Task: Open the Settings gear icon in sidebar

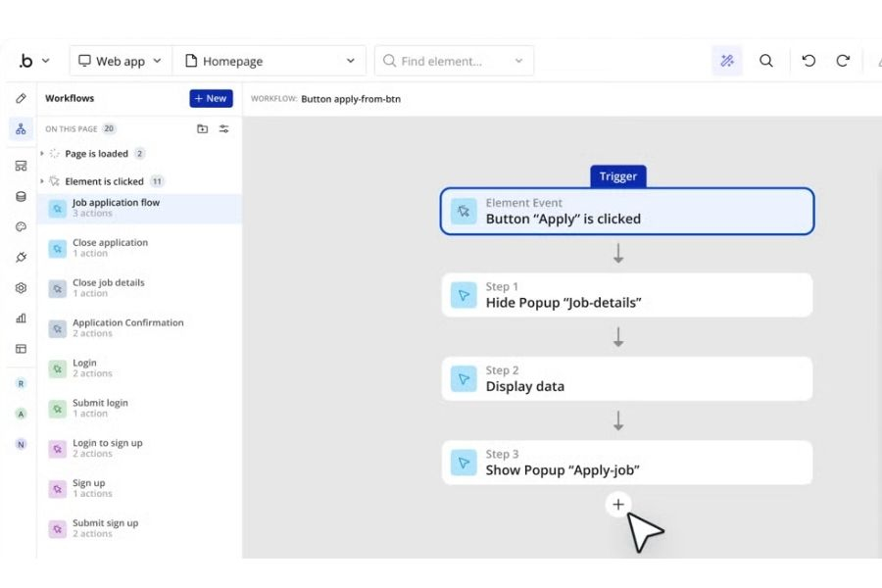Action: pyautogui.click(x=21, y=288)
